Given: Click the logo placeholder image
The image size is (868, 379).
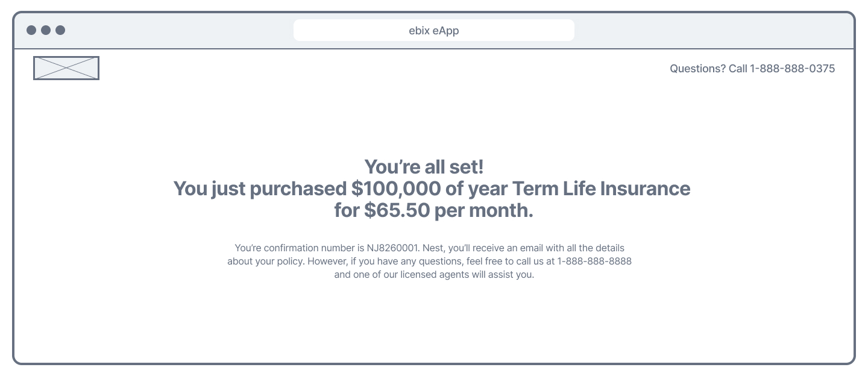Looking at the screenshot, I should click(66, 68).
